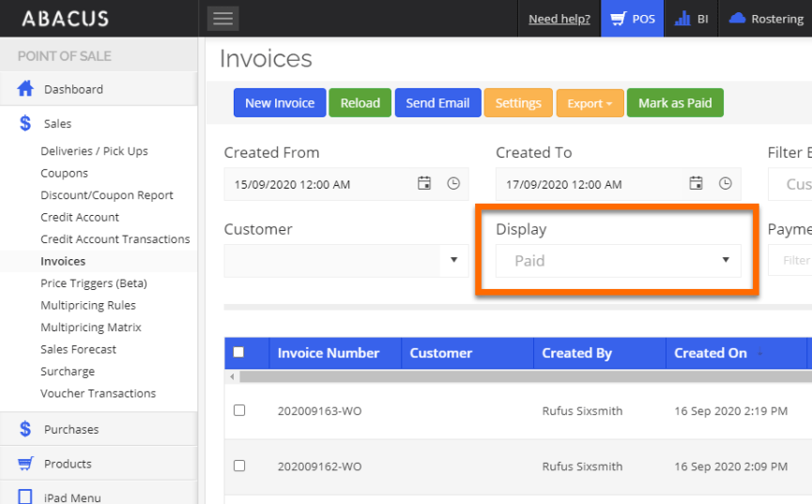Screen dimensions: 812x504
Task: Go to Dashboard in sidebar
Action: click(73, 89)
